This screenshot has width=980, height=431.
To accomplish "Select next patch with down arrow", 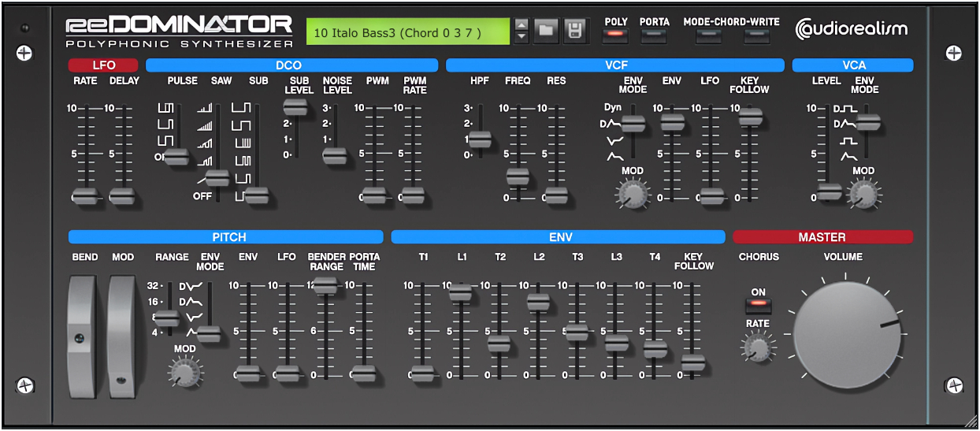I will (x=521, y=37).
